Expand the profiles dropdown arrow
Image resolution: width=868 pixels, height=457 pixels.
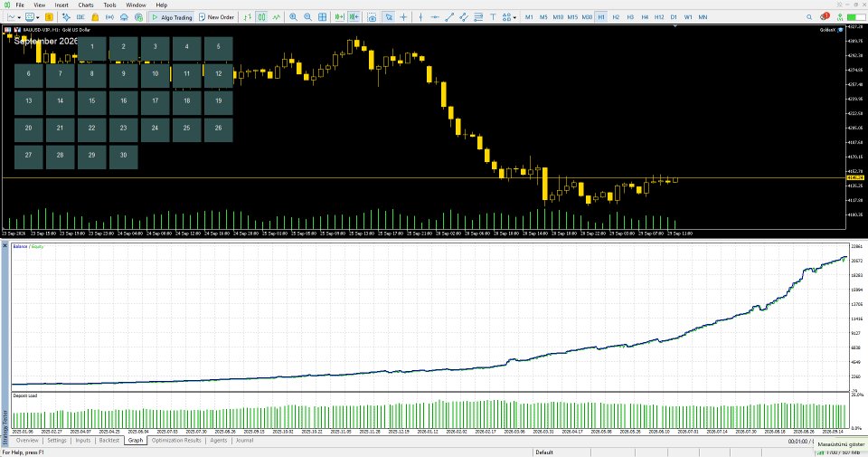(x=37, y=18)
